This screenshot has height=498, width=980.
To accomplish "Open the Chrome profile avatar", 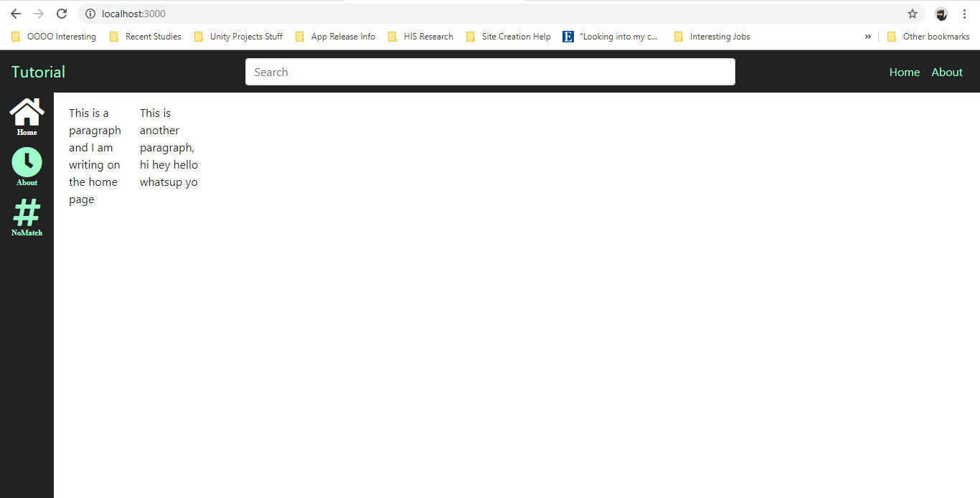I will (x=941, y=14).
